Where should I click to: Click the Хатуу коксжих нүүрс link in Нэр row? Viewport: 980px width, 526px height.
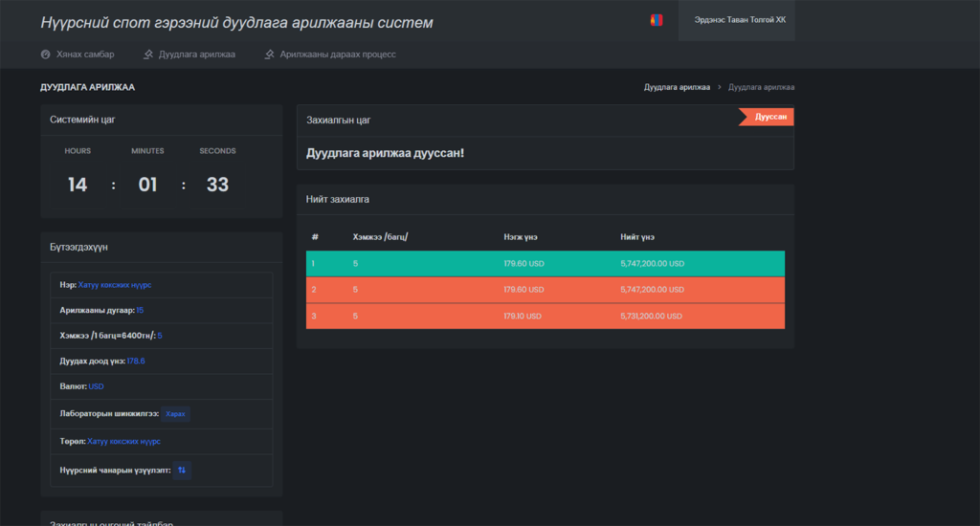click(115, 285)
